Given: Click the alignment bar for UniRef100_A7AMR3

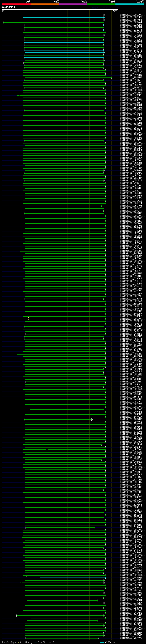Looking at the screenshot, I should click(x=61, y=95).
